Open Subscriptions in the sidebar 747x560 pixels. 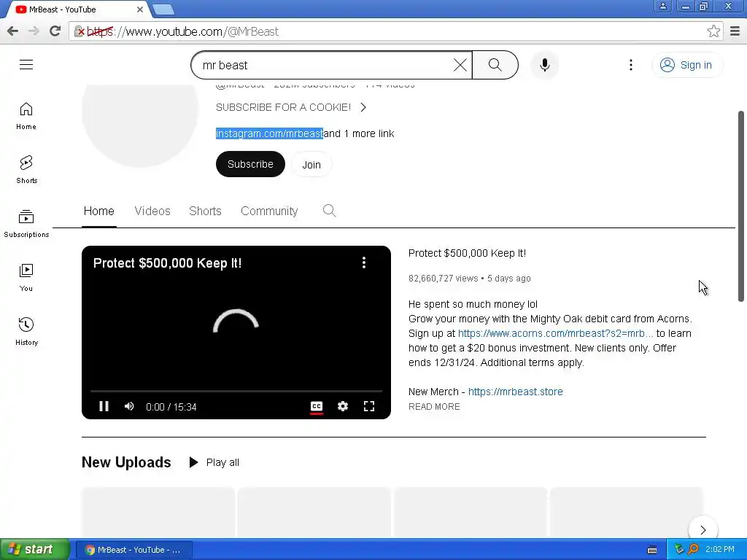(26, 224)
